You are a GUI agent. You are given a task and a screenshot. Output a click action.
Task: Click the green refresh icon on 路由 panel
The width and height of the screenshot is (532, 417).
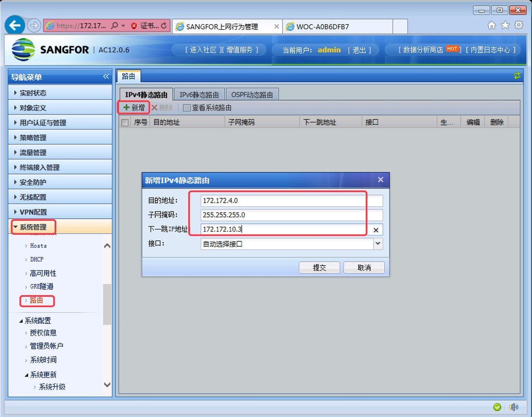click(517, 76)
